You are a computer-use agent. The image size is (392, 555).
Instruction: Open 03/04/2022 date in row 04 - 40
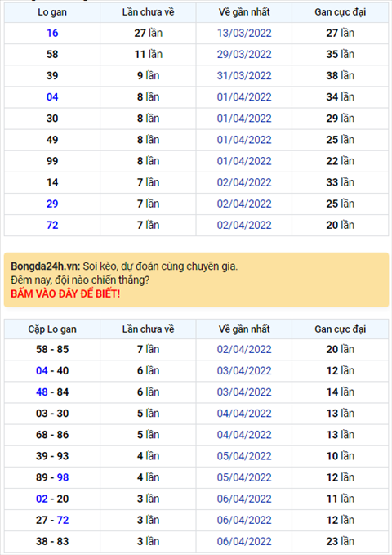click(244, 370)
